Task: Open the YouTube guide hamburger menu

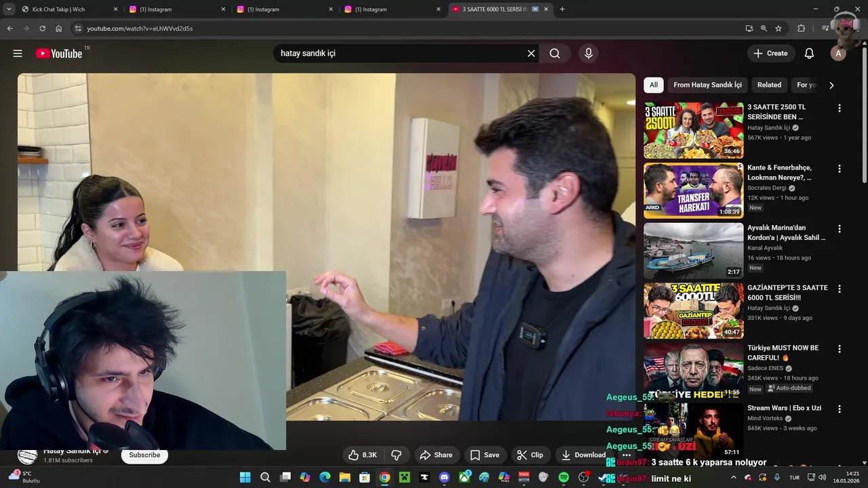Action: pyautogui.click(x=18, y=54)
